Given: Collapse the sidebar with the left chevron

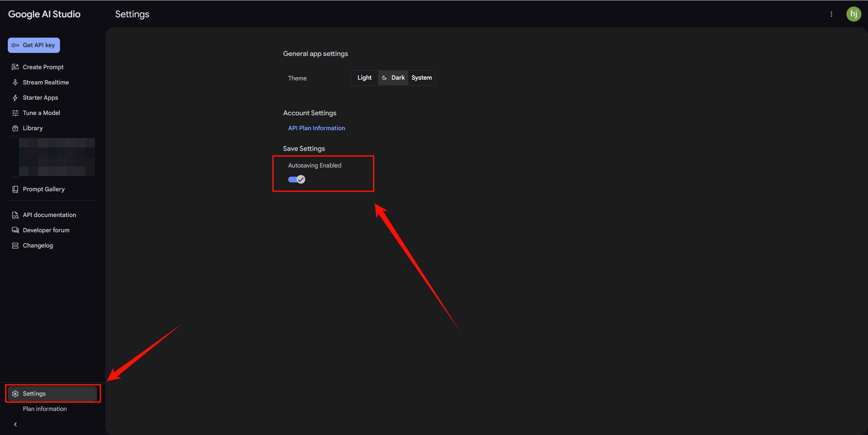Looking at the screenshot, I should pyautogui.click(x=15, y=424).
